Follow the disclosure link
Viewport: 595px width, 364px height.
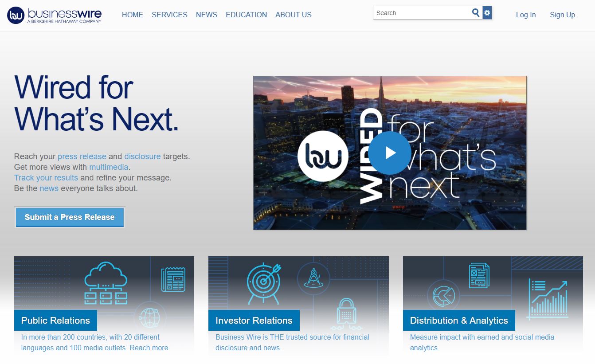point(142,157)
